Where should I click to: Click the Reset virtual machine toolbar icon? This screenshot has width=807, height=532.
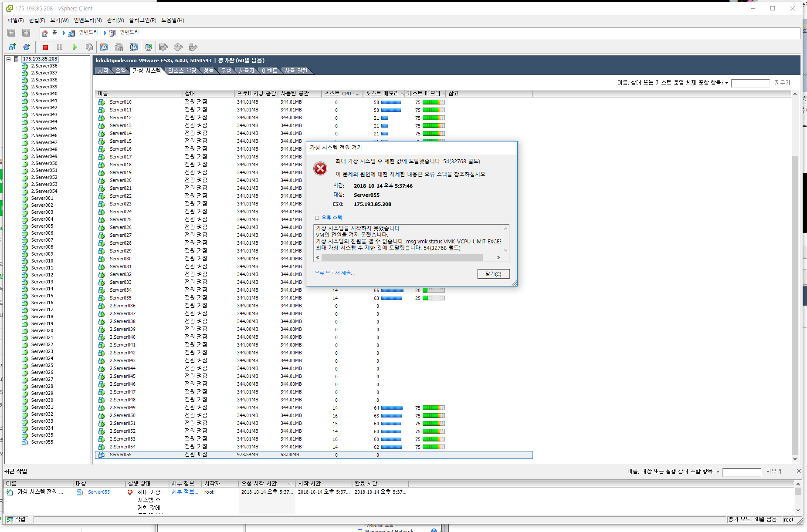(x=89, y=47)
